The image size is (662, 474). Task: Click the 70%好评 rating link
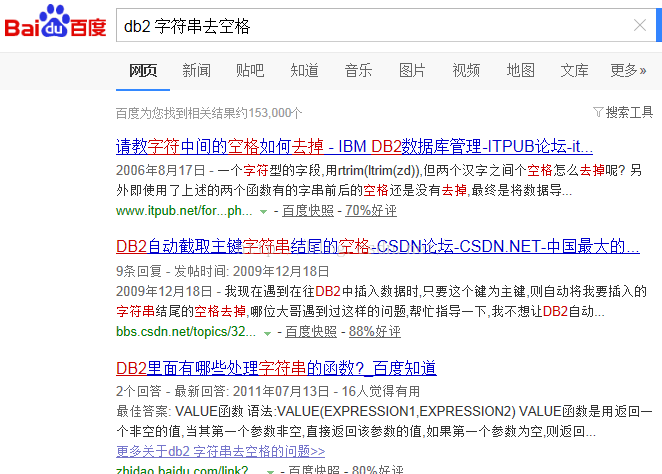[x=371, y=211]
